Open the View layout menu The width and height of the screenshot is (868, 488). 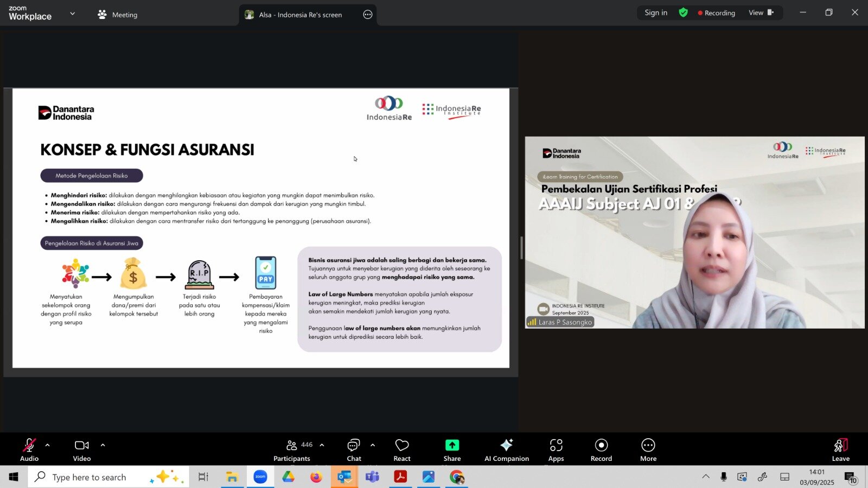[761, 12]
